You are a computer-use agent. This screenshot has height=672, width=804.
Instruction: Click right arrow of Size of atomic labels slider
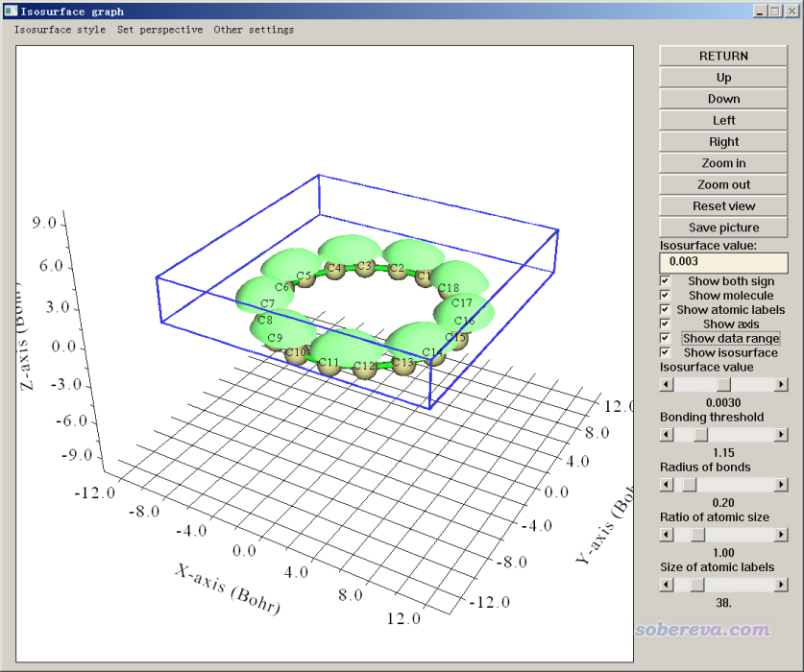781,585
